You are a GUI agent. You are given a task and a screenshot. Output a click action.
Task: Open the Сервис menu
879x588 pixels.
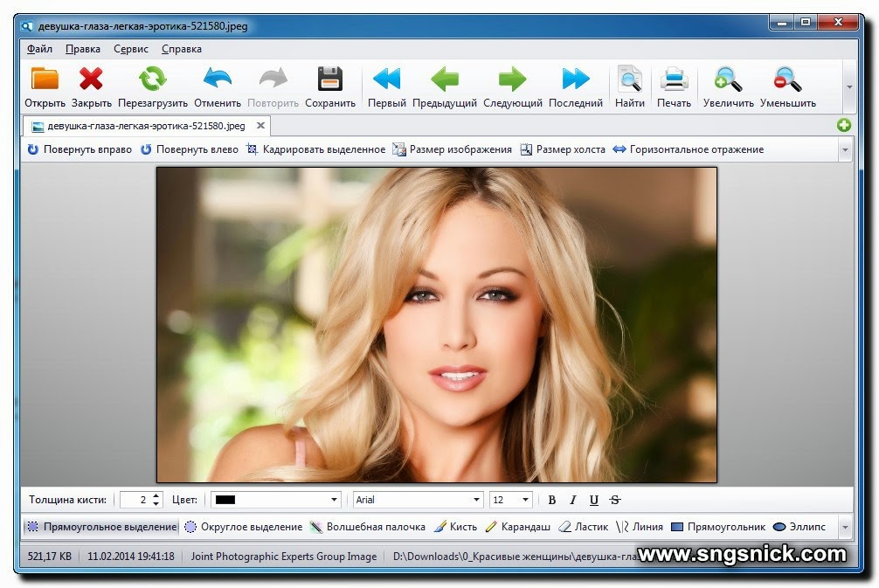(x=130, y=49)
